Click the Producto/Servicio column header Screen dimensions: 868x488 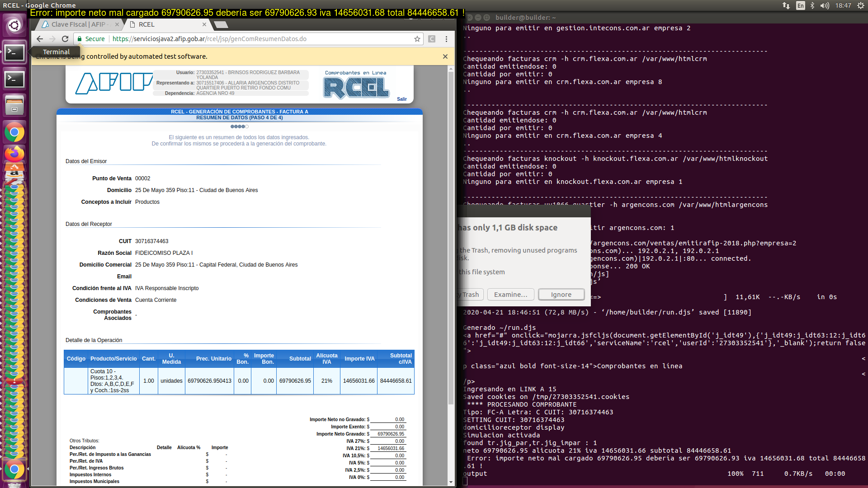[x=113, y=359]
